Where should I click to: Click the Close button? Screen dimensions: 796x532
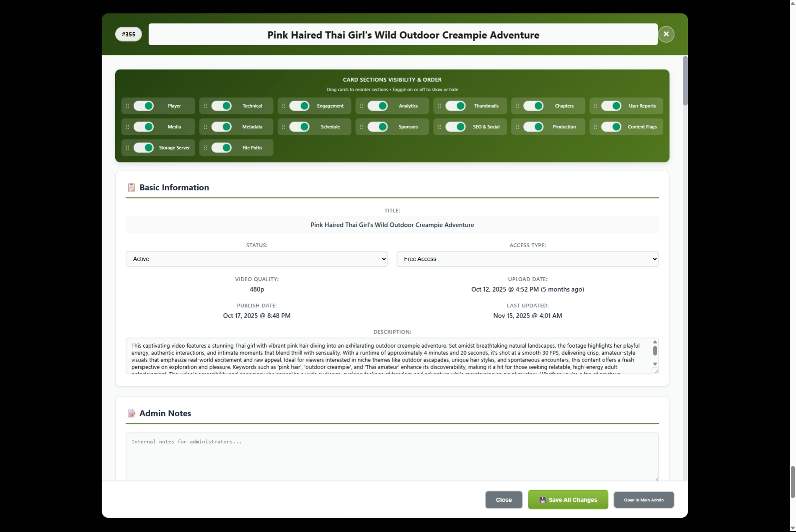504,499
